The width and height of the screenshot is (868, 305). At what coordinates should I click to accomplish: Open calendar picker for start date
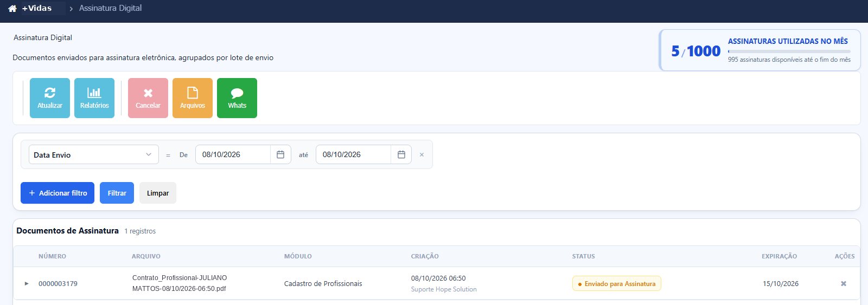[x=280, y=154]
